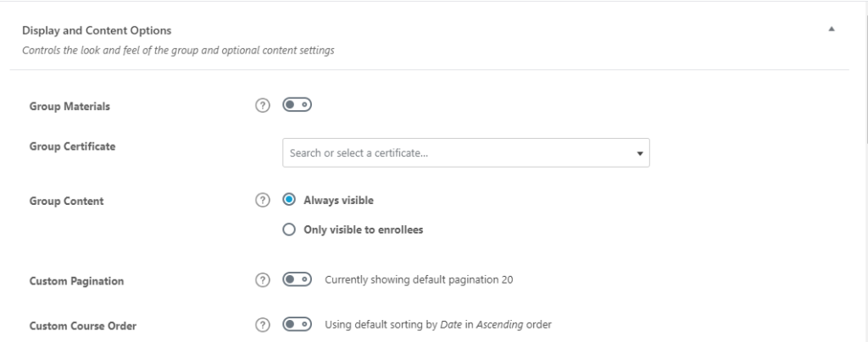Enable the Custom Course Order toggle

tap(298, 324)
